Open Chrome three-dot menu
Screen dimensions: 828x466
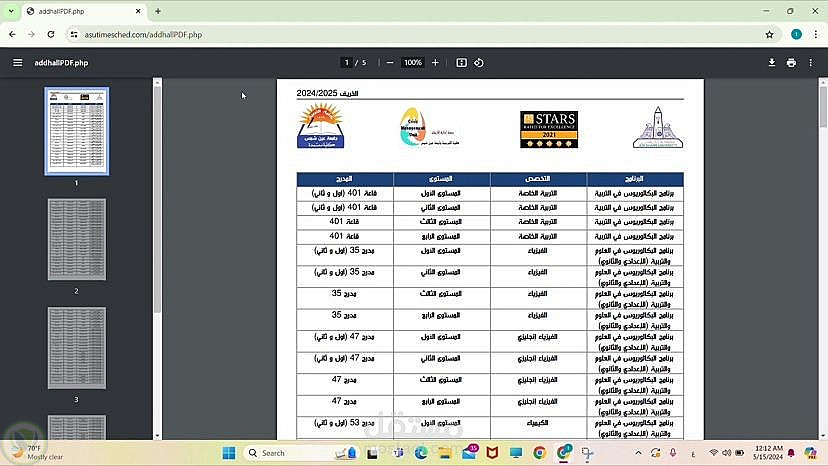(816, 35)
